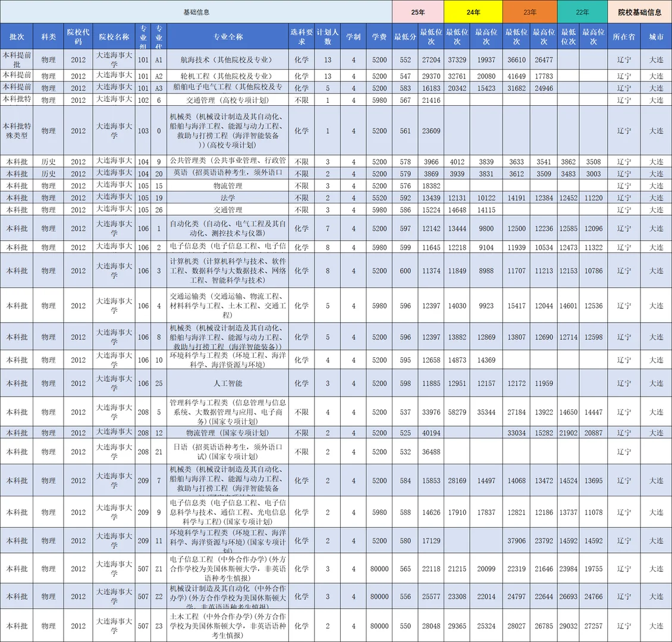Select the 船舶电子电气工程 major cell
672x642 pixels.
(x=228, y=88)
